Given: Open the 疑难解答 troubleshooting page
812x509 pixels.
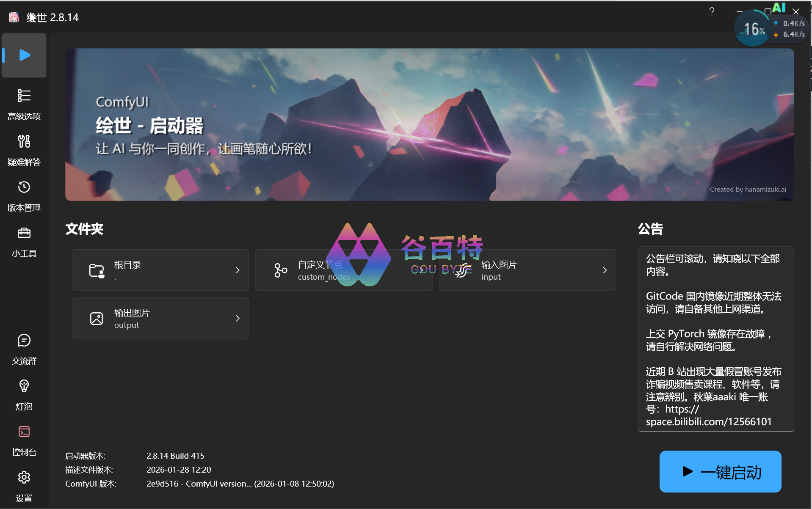Looking at the screenshot, I should (24, 149).
